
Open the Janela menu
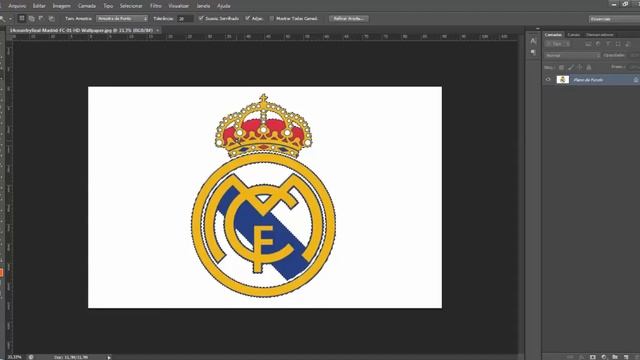pos(203,6)
